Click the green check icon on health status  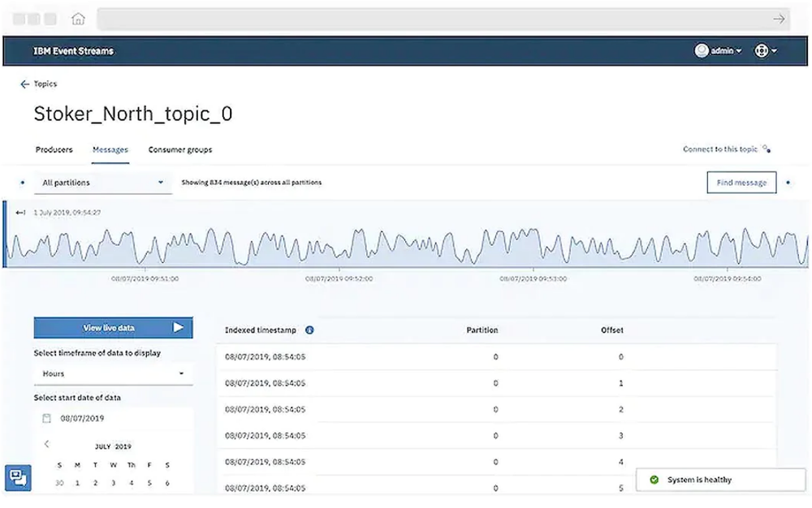coord(654,480)
